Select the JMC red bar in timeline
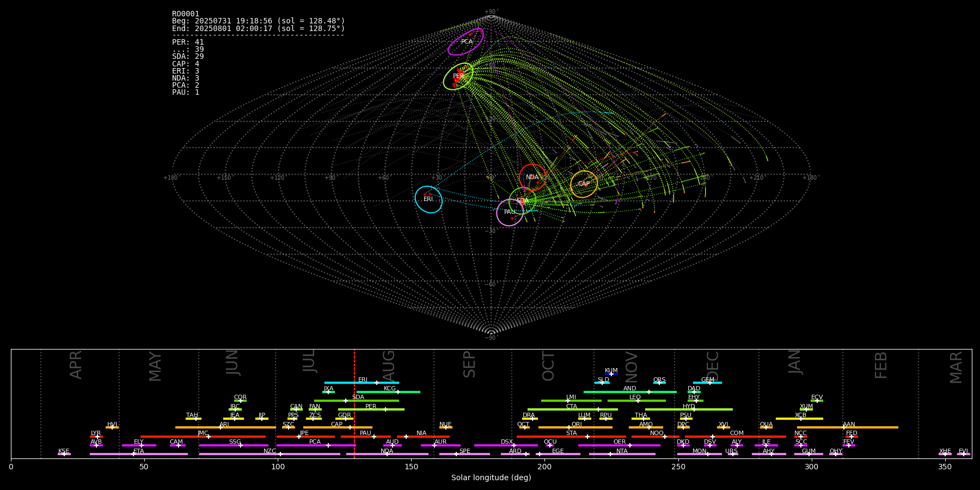The height and width of the screenshot is (490, 980). tap(203, 436)
